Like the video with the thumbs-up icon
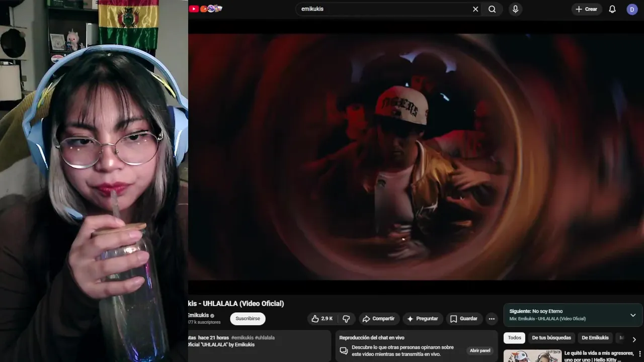This screenshot has width=644, height=362. click(x=315, y=319)
